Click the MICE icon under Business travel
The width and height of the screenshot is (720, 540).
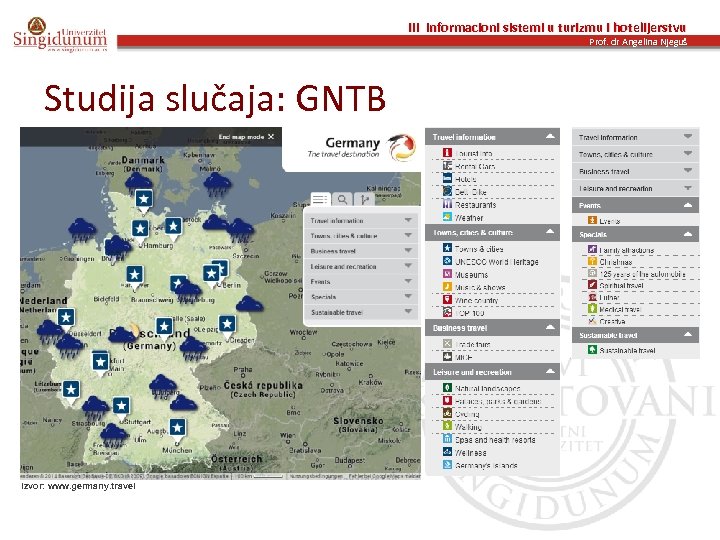click(447, 356)
